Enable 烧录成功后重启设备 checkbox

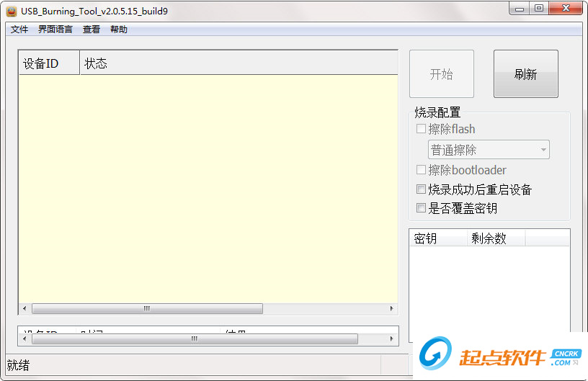421,189
